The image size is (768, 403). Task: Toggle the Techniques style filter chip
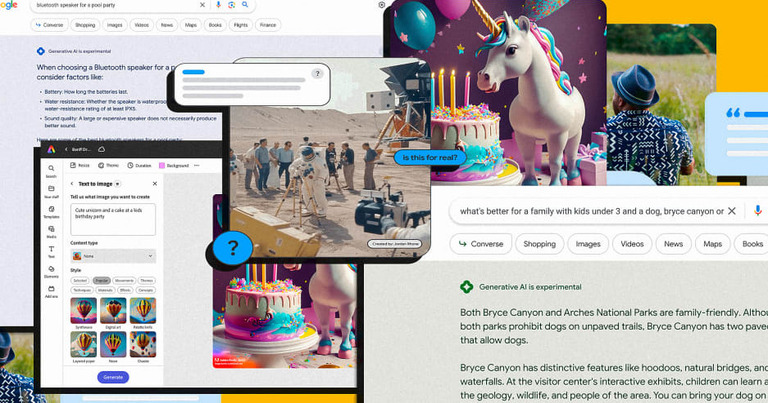click(x=82, y=290)
